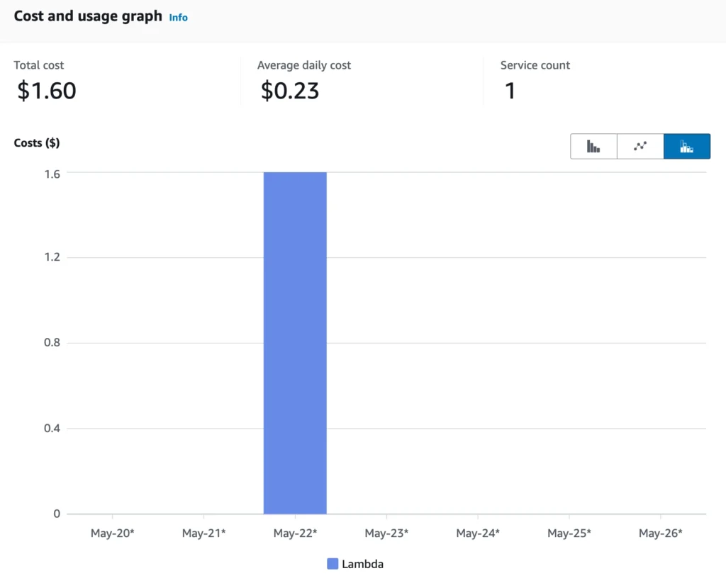The height and width of the screenshot is (588, 726).
Task: Switch to the bar chart view
Action: tap(593, 147)
